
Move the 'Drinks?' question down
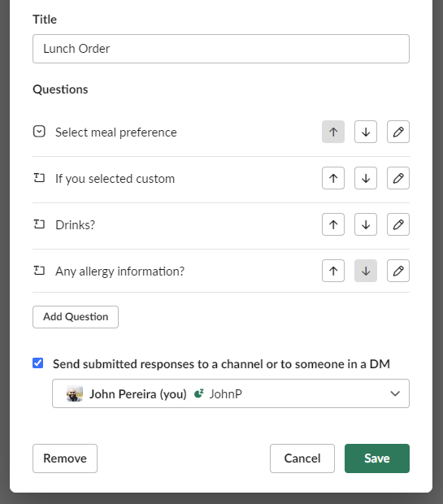click(x=366, y=224)
